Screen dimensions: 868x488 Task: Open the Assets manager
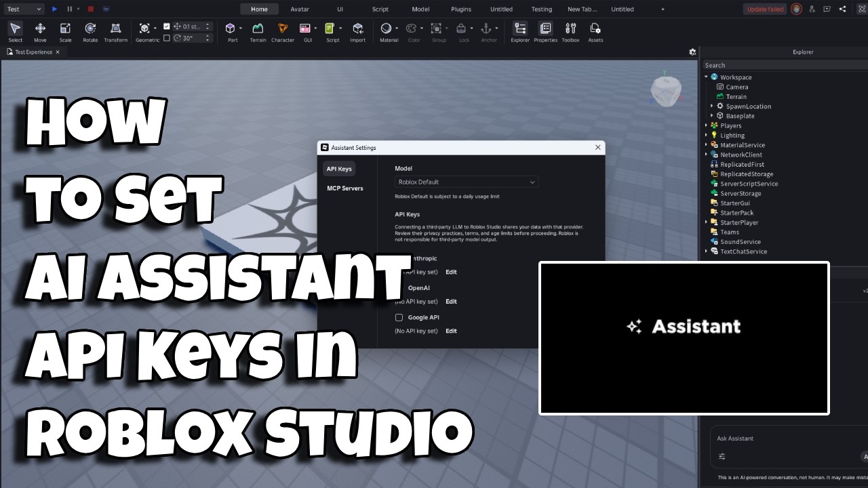595,31
